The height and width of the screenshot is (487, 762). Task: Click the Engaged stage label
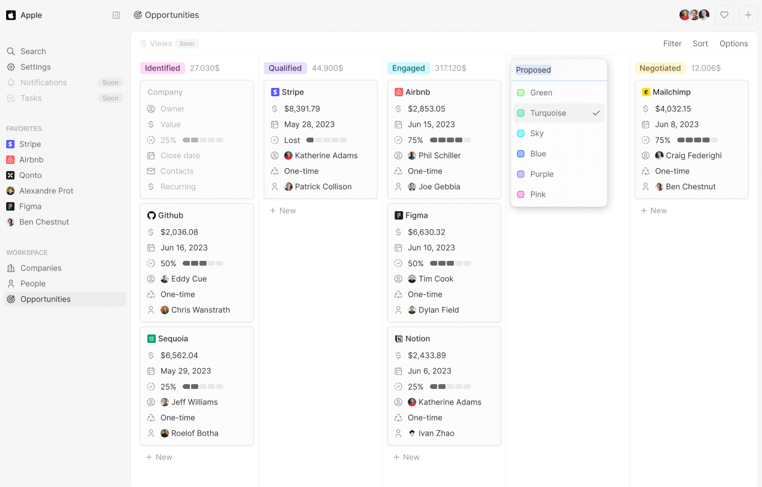point(408,68)
